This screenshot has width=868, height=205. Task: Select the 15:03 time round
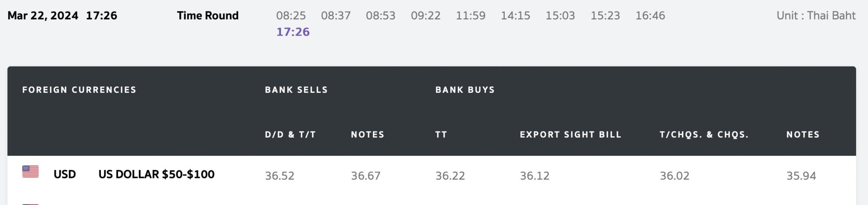click(x=560, y=16)
